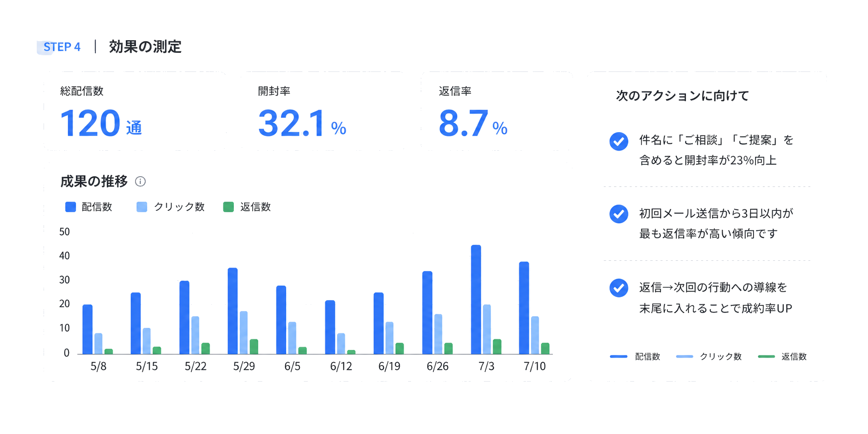Click the text 含めると開封率が23%向上

[708, 160]
